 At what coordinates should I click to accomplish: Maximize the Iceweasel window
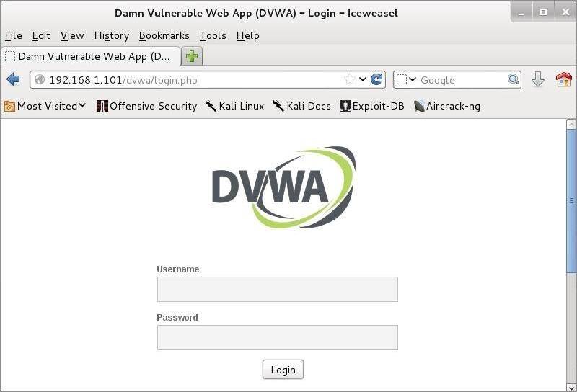[x=543, y=12]
